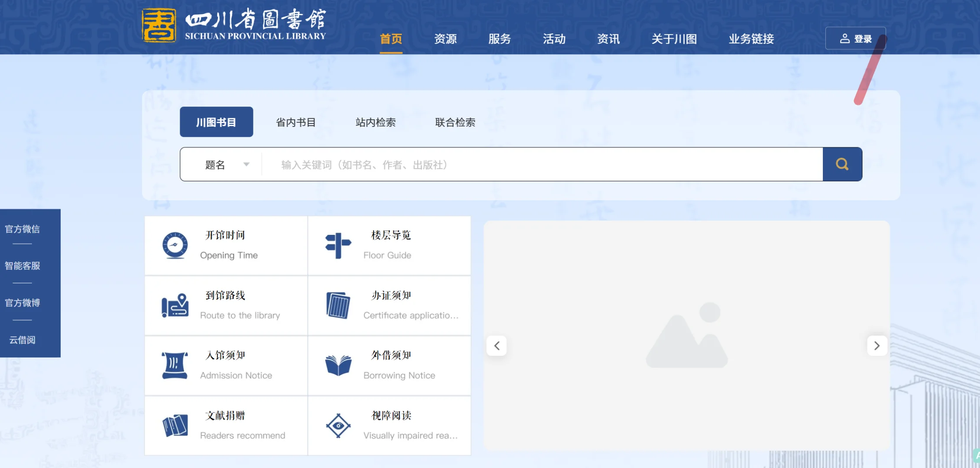The image size is (980, 468).
Task: Select the Route to the library map icon
Action: pos(174,305)
